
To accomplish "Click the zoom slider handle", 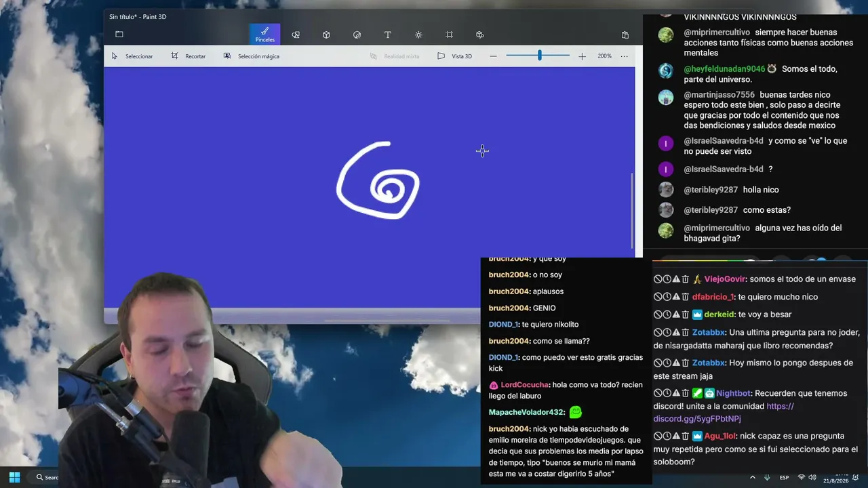I will [x=540, y=56].
